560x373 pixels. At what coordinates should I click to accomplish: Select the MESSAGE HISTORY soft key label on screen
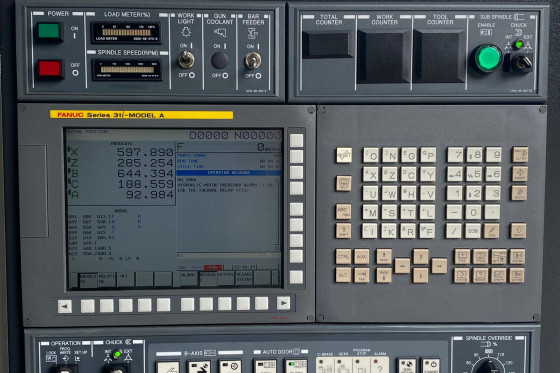[244, 277]
